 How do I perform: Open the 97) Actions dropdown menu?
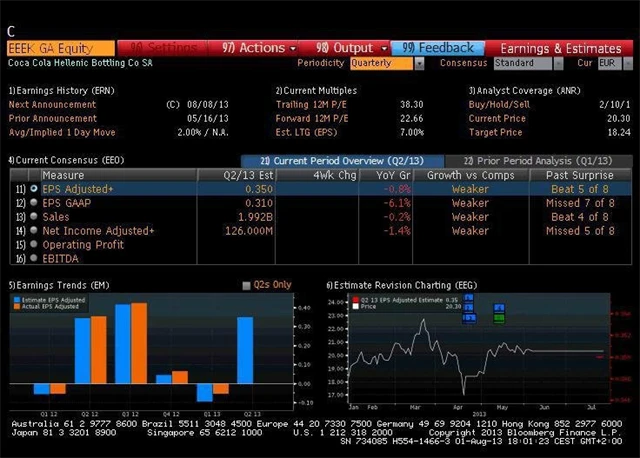(259, 48)
